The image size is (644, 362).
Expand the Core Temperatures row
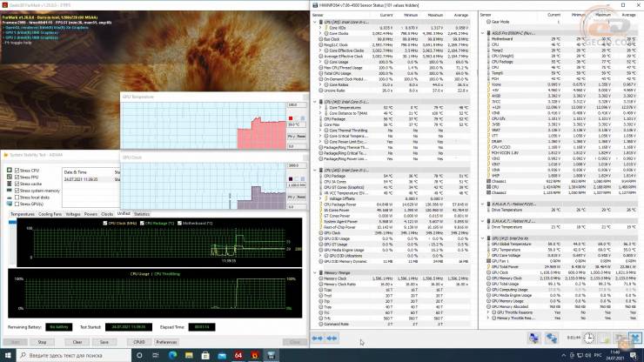coord(321,108)
